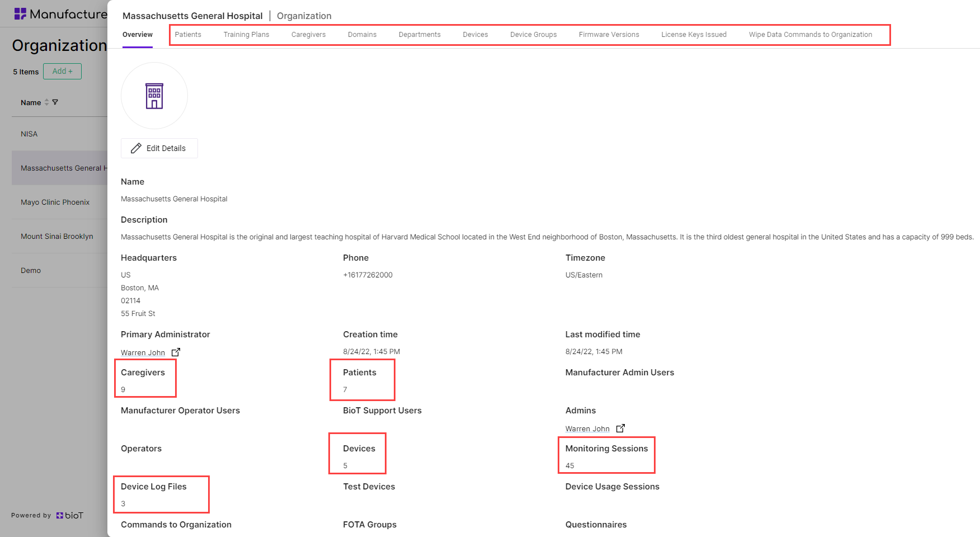Click the Name column filter icon
The width and height of the screenshot is (980, 537).
coord(55,102)
